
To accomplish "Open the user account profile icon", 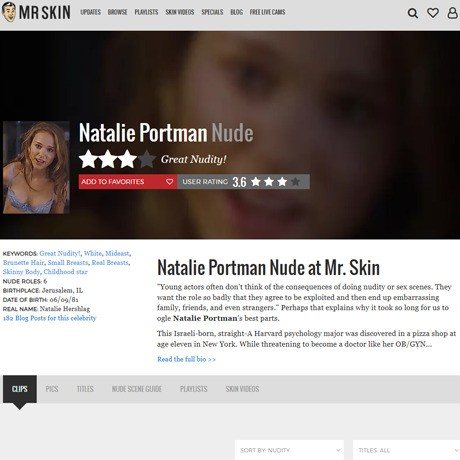I will [452, 13].
